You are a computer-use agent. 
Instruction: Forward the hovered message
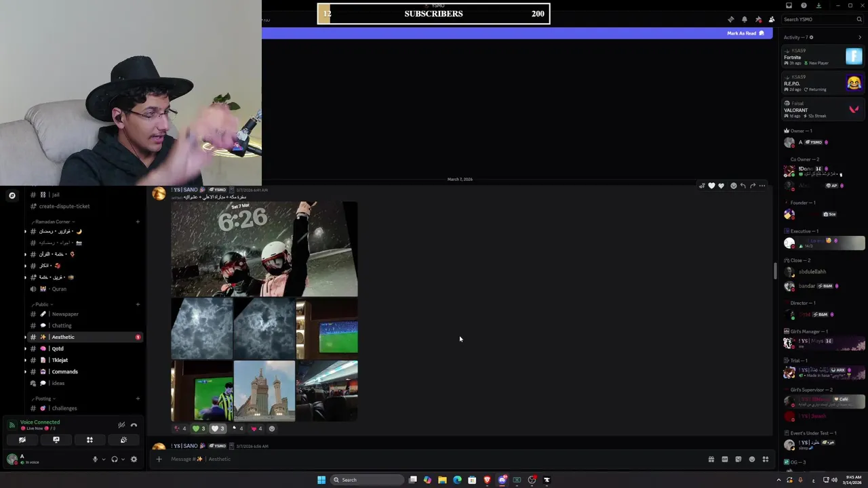[x=752, y=186]
